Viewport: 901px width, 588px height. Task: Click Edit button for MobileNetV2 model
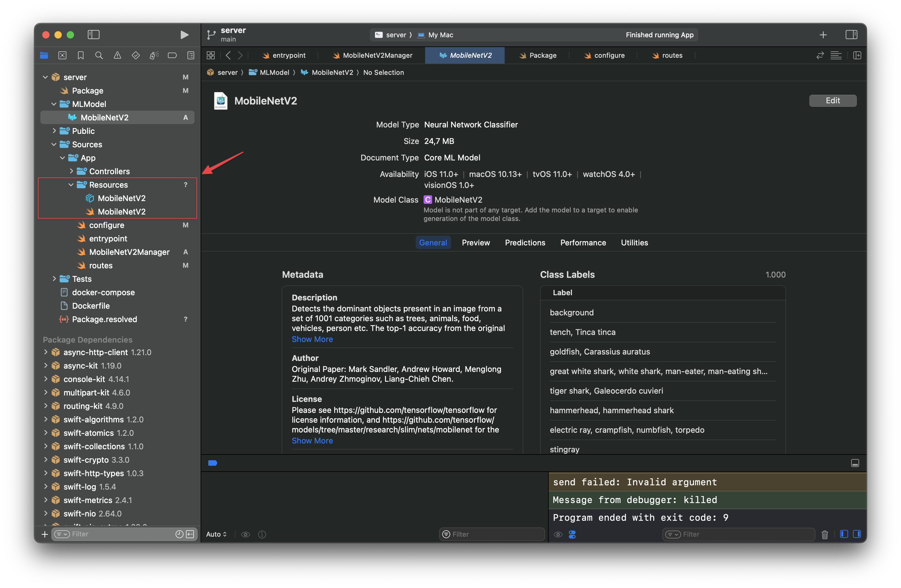pos(833,101)
